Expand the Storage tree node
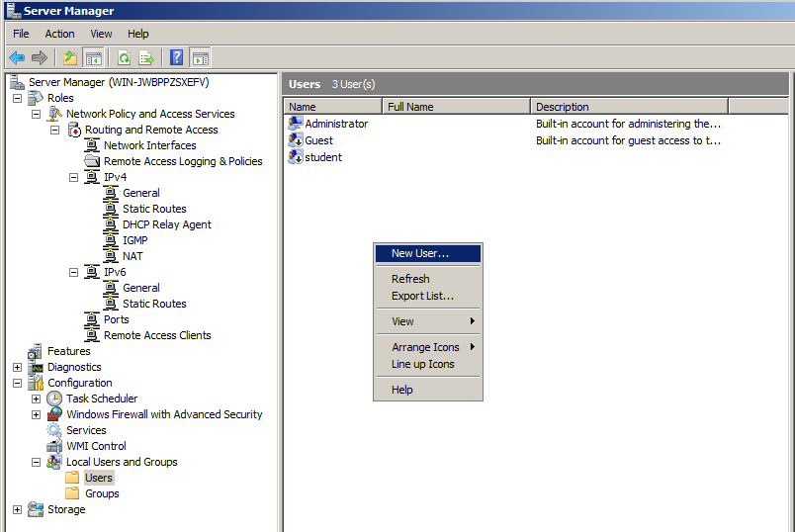 tap(17, 509)
